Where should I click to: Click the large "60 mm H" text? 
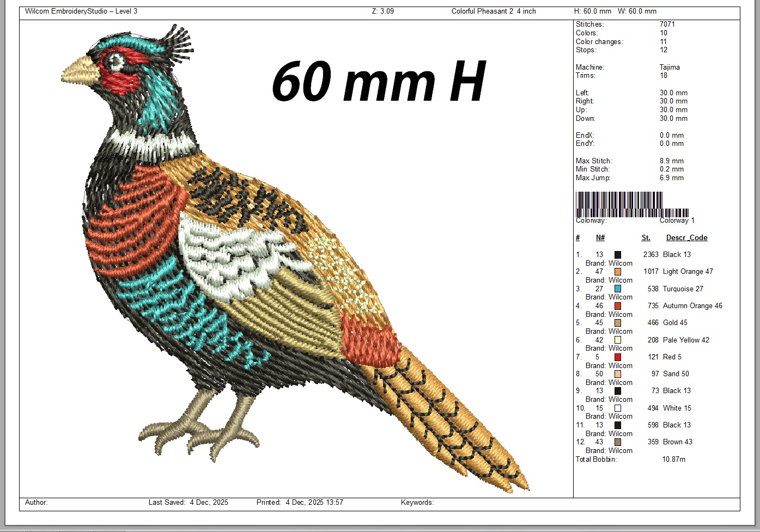[x=378, y=82]
